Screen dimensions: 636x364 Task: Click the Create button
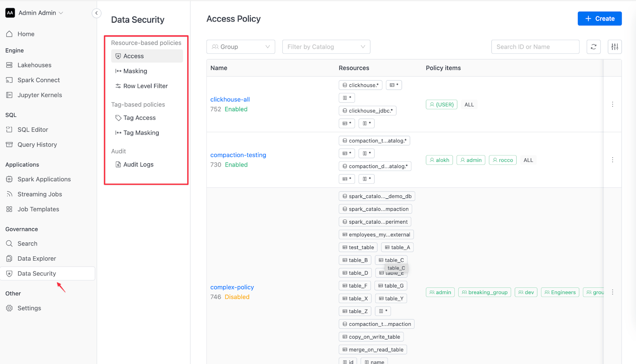point(599,19)
